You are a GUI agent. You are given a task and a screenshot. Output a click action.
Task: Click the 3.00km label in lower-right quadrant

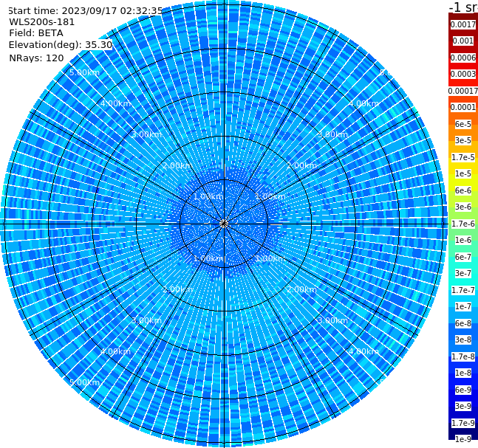(x=332, y=320)
